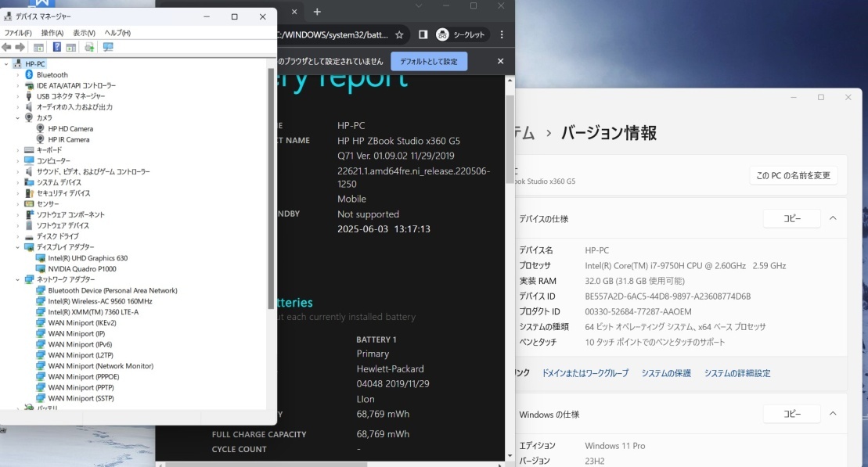
Task: Click コピー beside デバイスの仕様
Action: tap(791, 218)
